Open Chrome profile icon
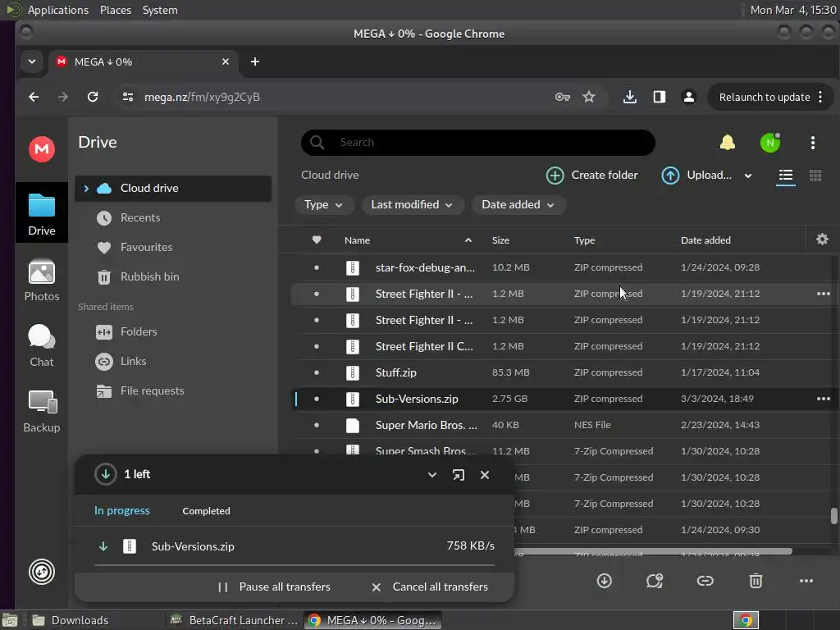 689,97
